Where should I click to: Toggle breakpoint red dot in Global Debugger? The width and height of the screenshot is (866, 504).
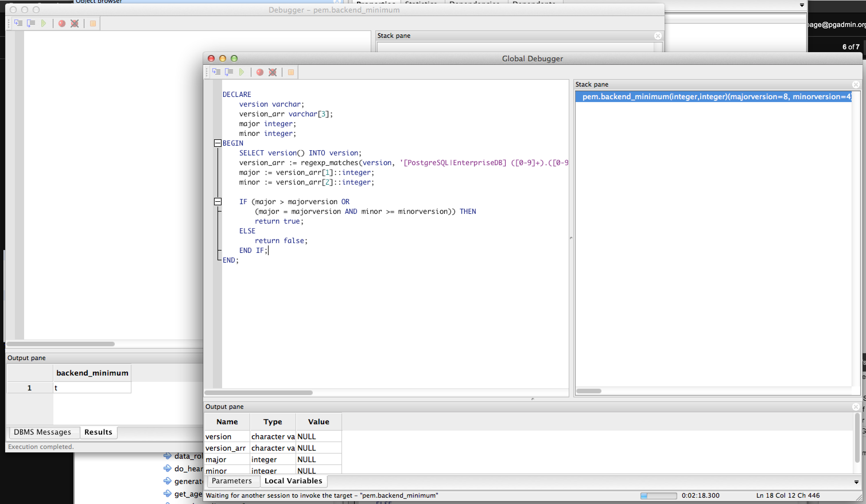pyautogui.click(x=260, y=72)
